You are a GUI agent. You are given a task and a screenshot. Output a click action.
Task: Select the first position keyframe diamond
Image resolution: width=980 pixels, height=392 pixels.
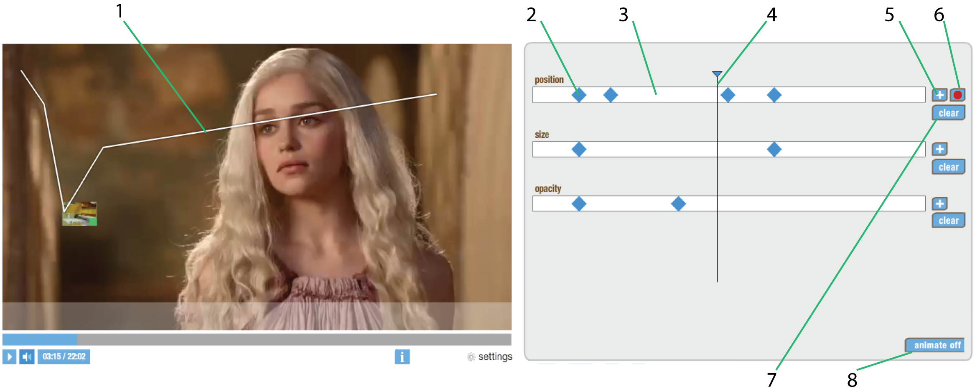click(x=579, y=95)
